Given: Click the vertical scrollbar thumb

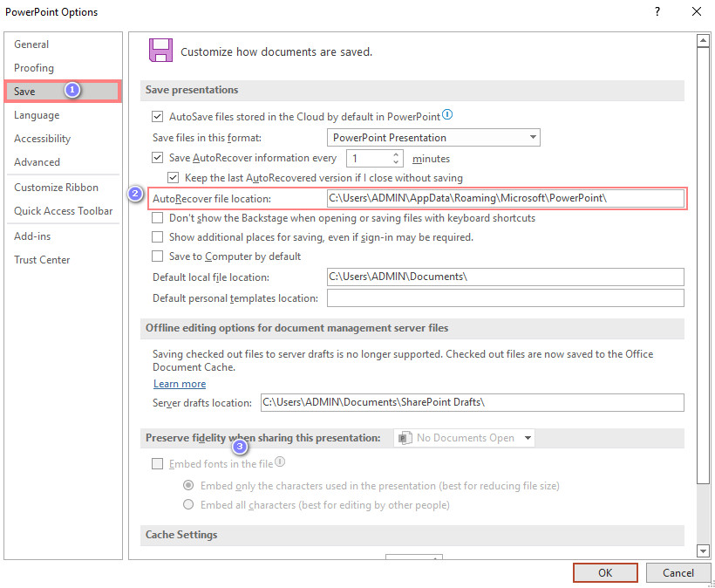Looking at the screenshot, I should [703, 265].
